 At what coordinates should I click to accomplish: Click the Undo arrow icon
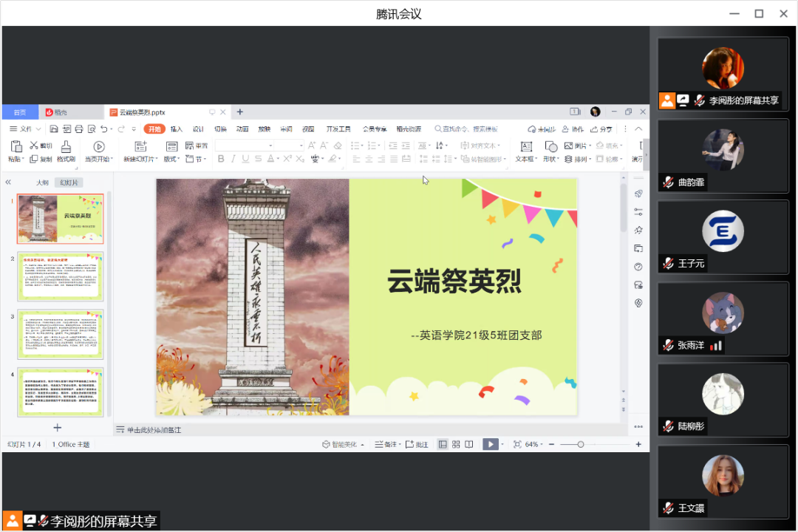point(104,129)
